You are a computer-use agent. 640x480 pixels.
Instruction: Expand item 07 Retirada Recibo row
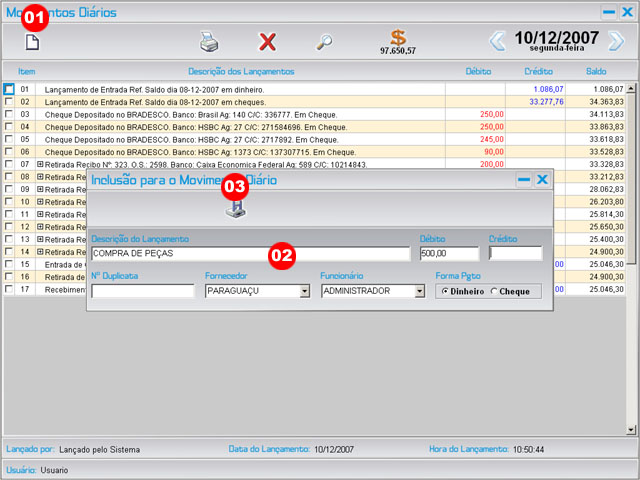coord(40,164)
